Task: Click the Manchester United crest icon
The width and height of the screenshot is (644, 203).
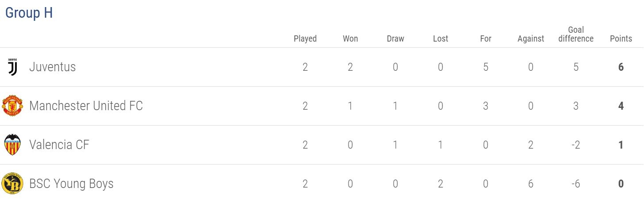Action: [x=12, y=106]
